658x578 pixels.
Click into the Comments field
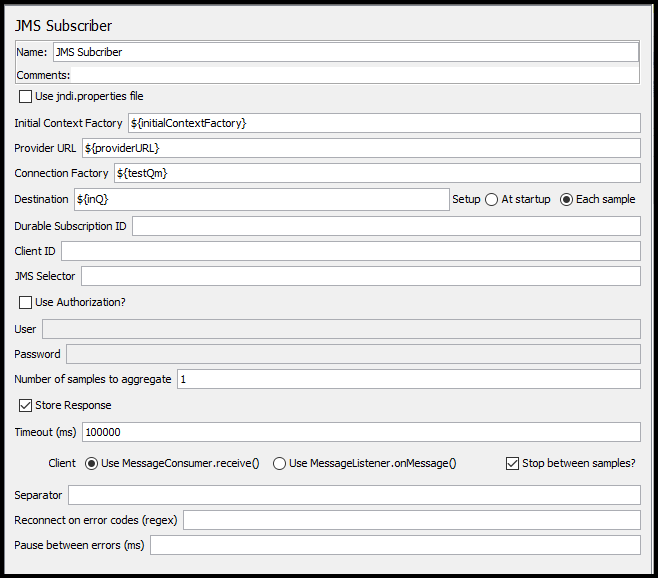point(355,75)
